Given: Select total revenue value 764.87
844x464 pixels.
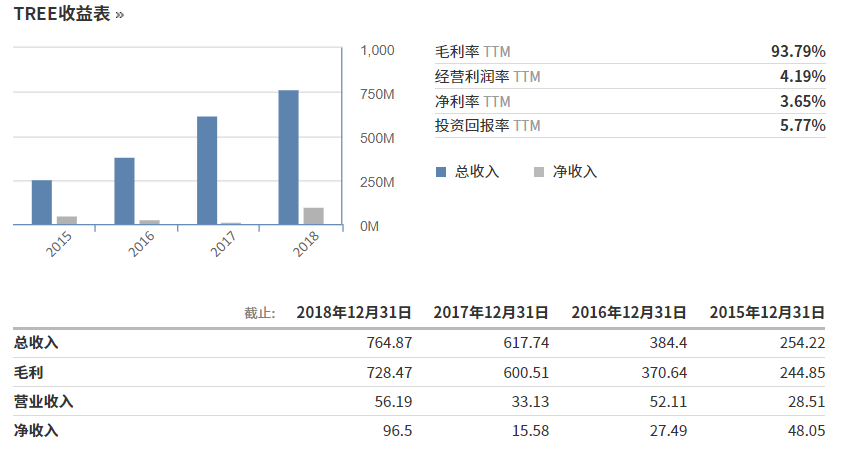Looking at the screenshot, I should (389, 342).
